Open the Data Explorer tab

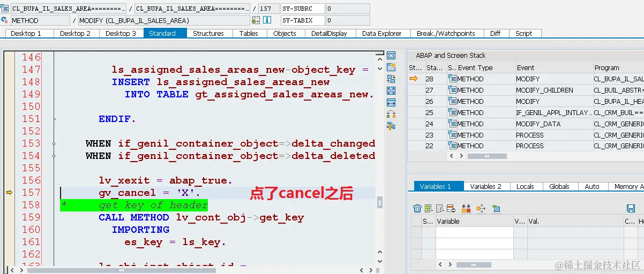coord(382,33)
